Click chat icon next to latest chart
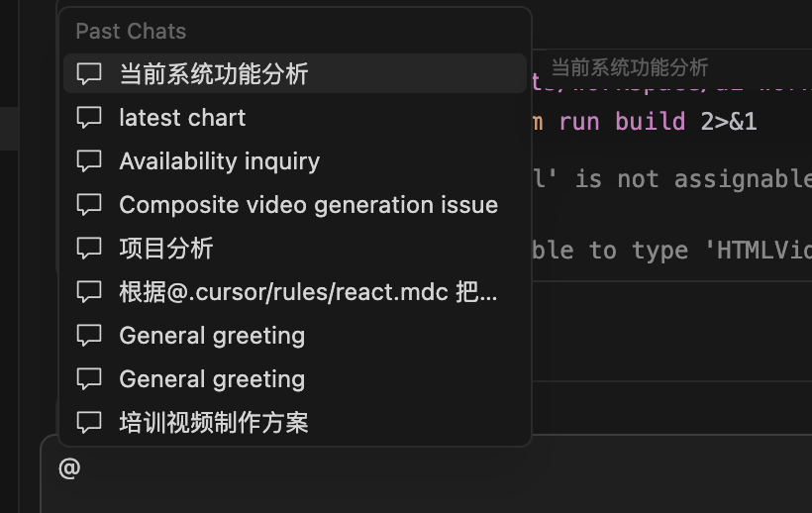The width and height of the screenshot is (812, 513). pyautogui.click(x=89, y=118)
